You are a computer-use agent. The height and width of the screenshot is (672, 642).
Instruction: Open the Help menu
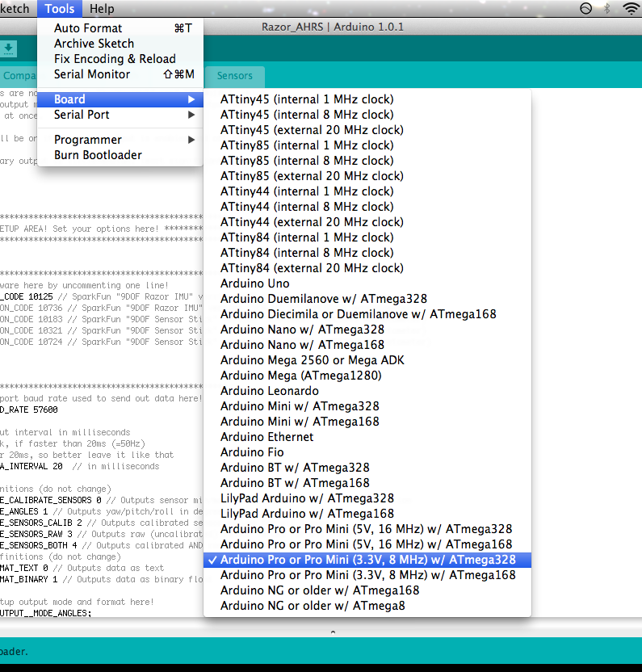102,9
